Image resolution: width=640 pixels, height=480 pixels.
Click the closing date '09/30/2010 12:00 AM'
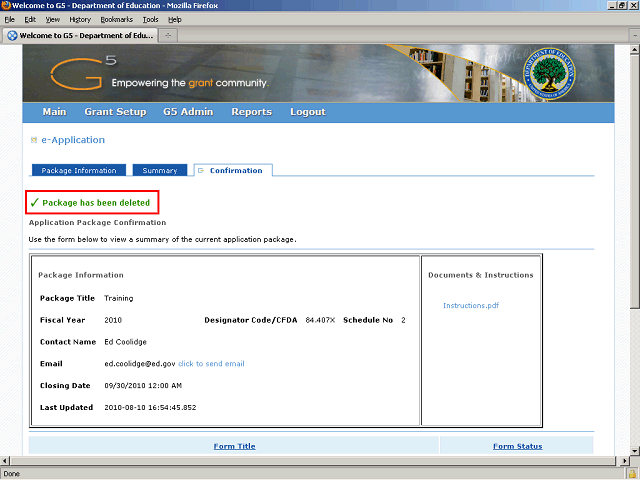click(x=143, y=386)
